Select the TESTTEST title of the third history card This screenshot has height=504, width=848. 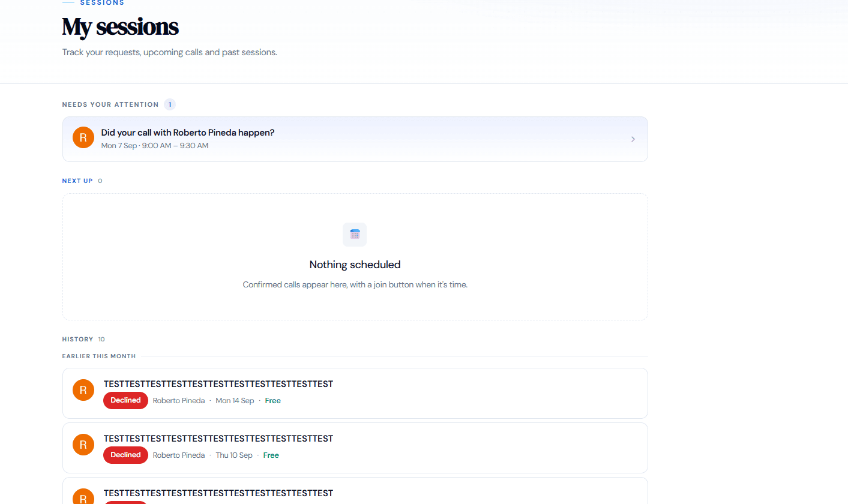(x=218, y=493)
